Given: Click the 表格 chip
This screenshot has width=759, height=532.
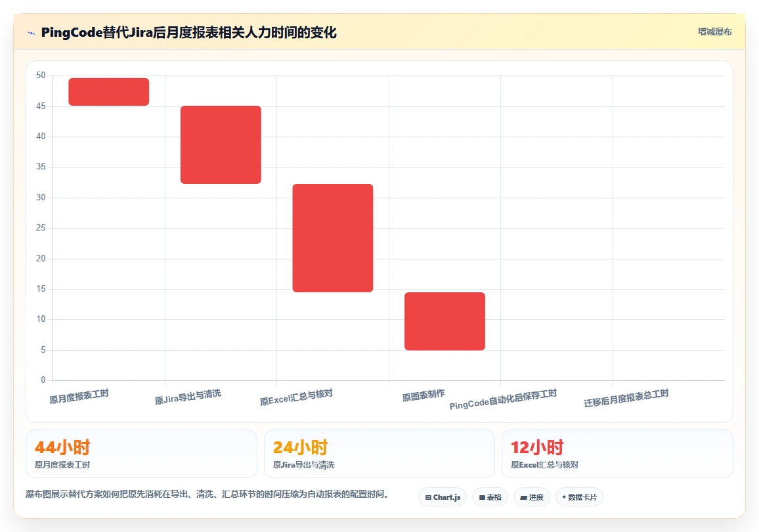Looking at the screenshot, I should 490,497.
